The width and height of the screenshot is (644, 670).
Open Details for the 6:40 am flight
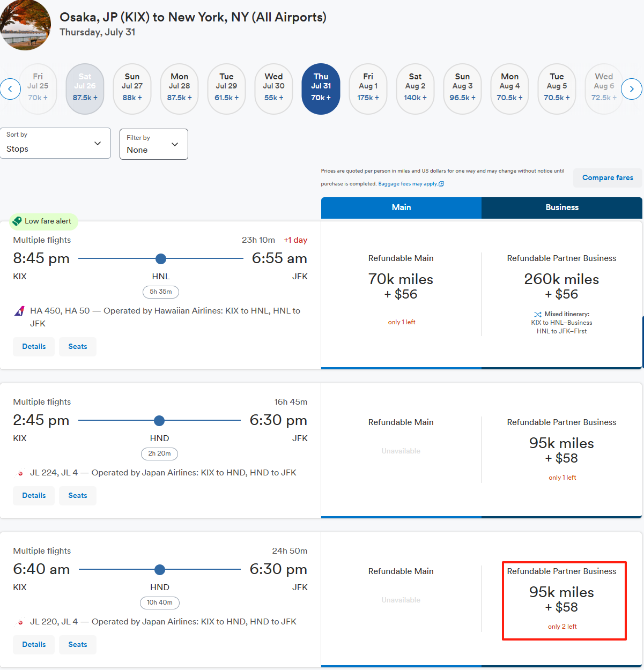34,645
